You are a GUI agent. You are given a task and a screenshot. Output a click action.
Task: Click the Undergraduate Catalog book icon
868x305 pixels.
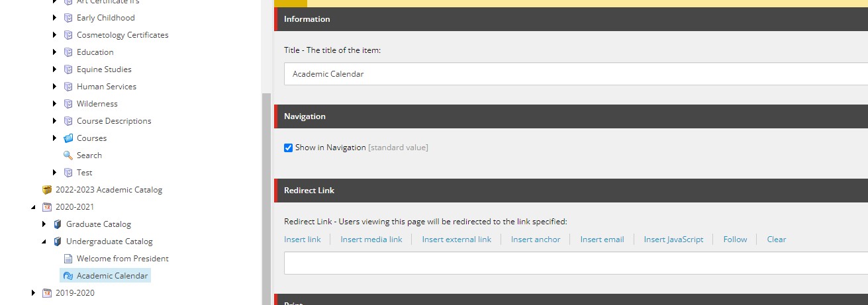pos(57,241)
